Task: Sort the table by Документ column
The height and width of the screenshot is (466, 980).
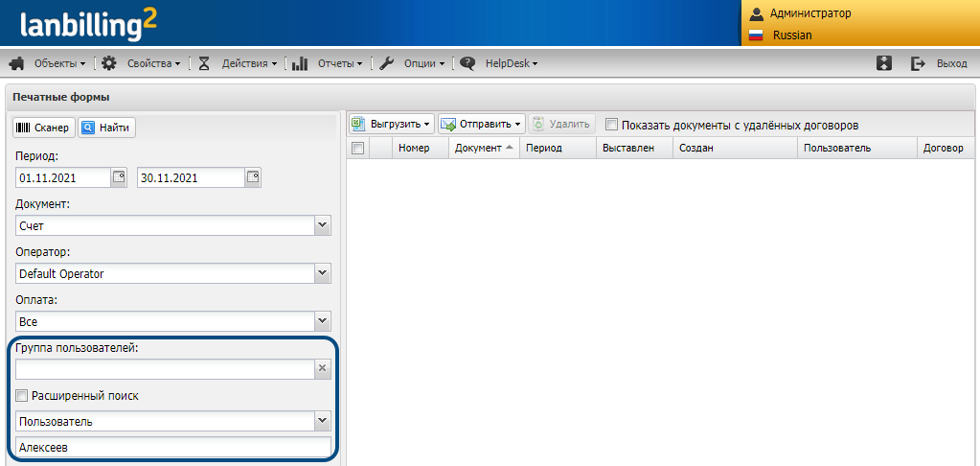Action: click(x=483, y=149)
